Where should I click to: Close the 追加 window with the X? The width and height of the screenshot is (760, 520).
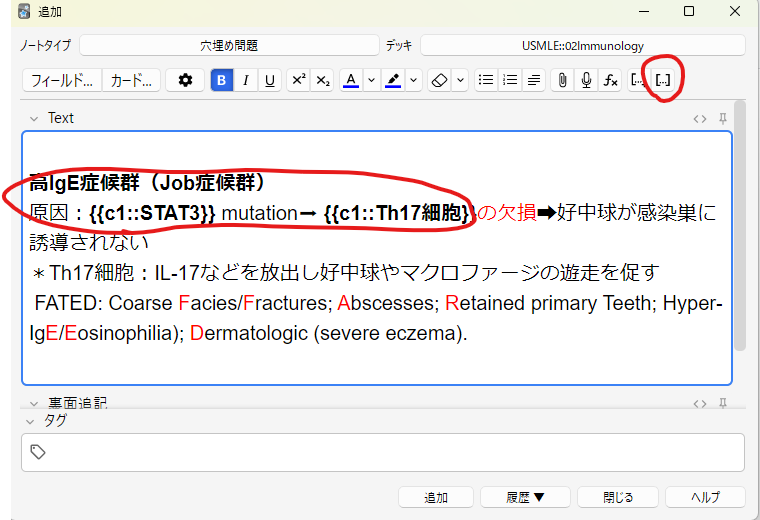pos(735,12)
